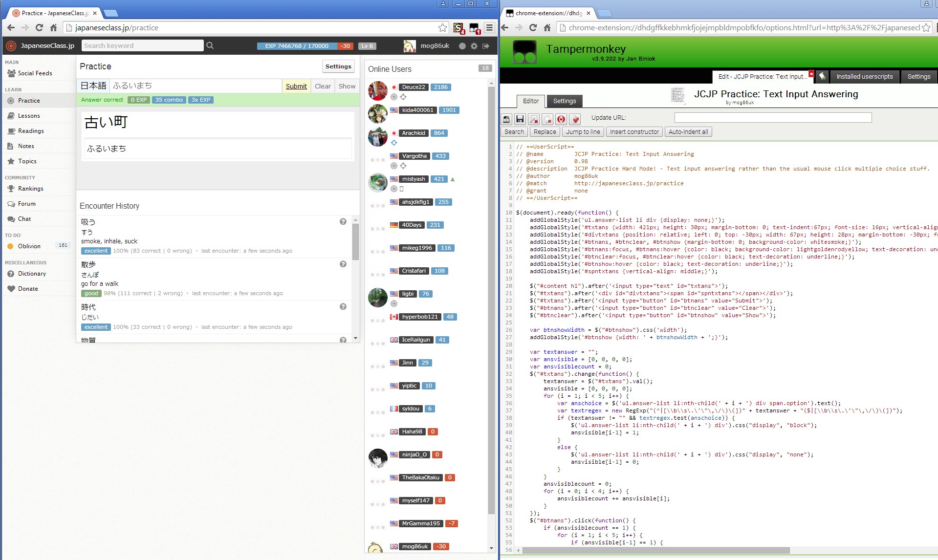
Task: Click the new userscript icon beside Installed userscripts
Action: (822, 76)
